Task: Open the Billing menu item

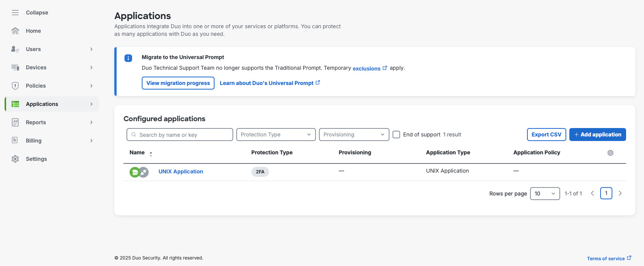Action: click(34, 141)
